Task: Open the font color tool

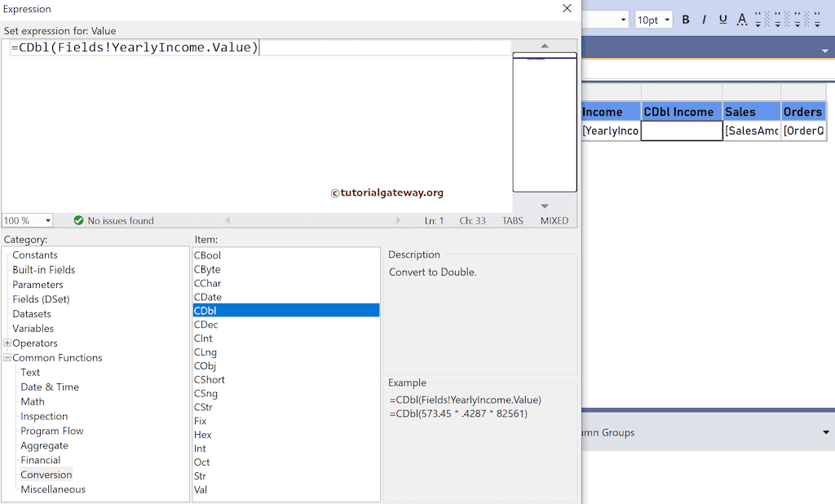Action: [742, 19]
